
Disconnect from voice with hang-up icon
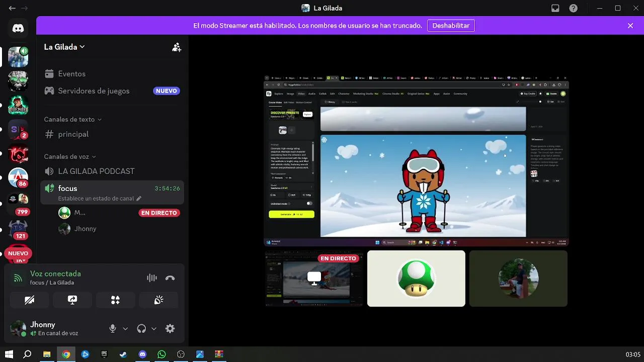tap(170, 278)
